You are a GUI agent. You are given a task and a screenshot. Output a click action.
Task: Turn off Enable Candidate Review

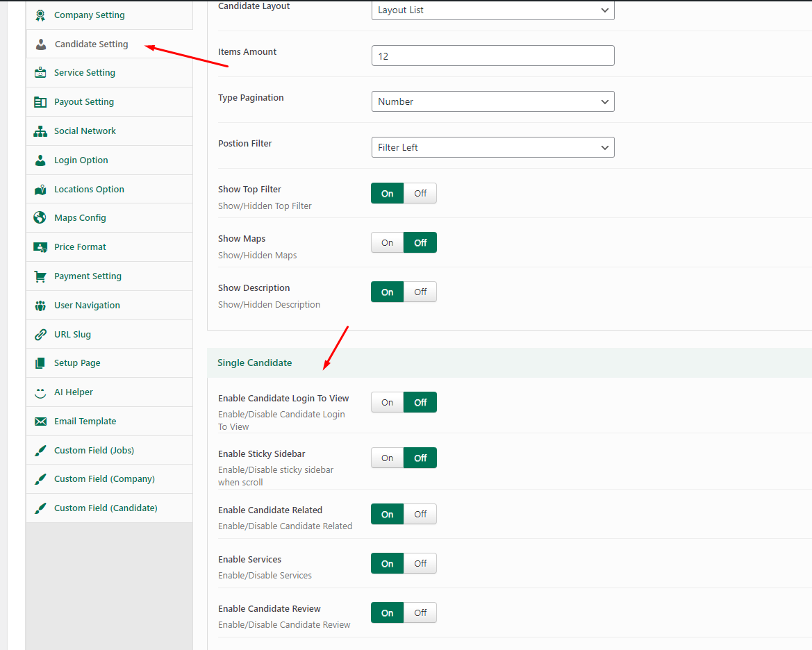(x=420, y=613)
